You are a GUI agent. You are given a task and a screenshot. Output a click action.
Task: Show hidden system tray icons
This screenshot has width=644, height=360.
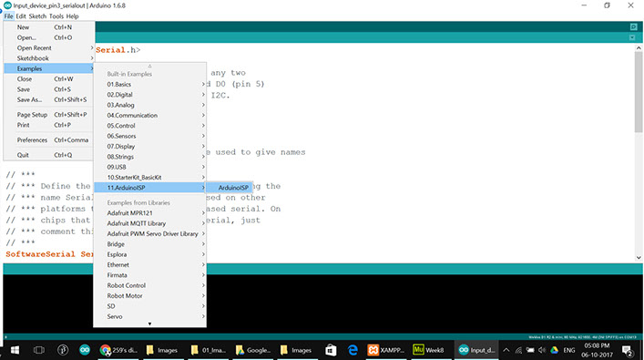point(506,350)
